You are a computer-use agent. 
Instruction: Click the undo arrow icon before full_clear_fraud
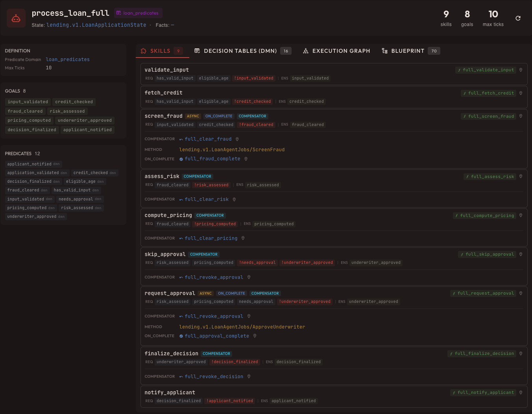pyautogui.click(x=181, y=139)
